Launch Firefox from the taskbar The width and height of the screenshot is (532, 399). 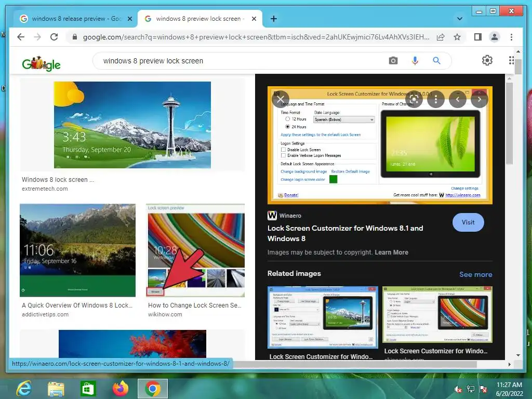(x=121, y=389)
